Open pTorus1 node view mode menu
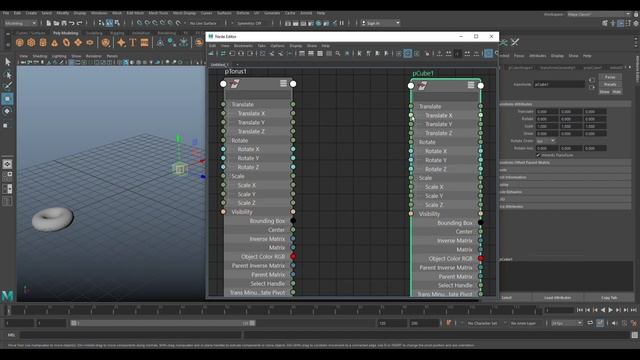The image size is (640, 360). pyautogui.click(x=283, y=83)
